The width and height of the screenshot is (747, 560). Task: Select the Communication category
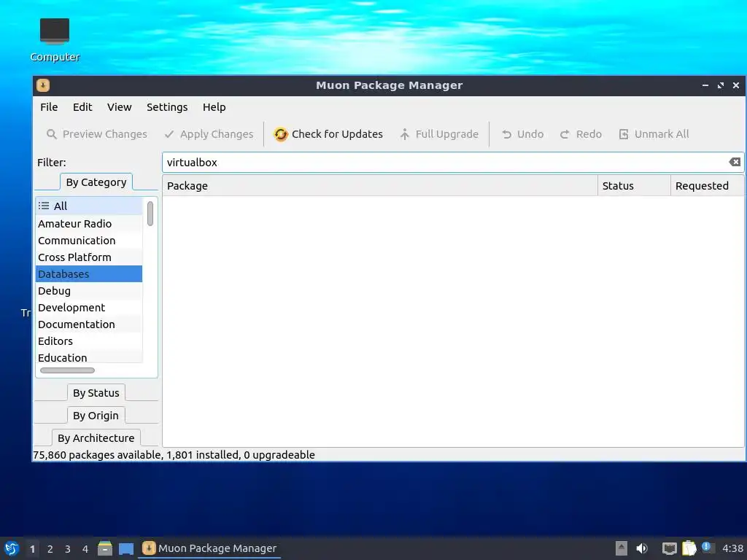point(88,241)
